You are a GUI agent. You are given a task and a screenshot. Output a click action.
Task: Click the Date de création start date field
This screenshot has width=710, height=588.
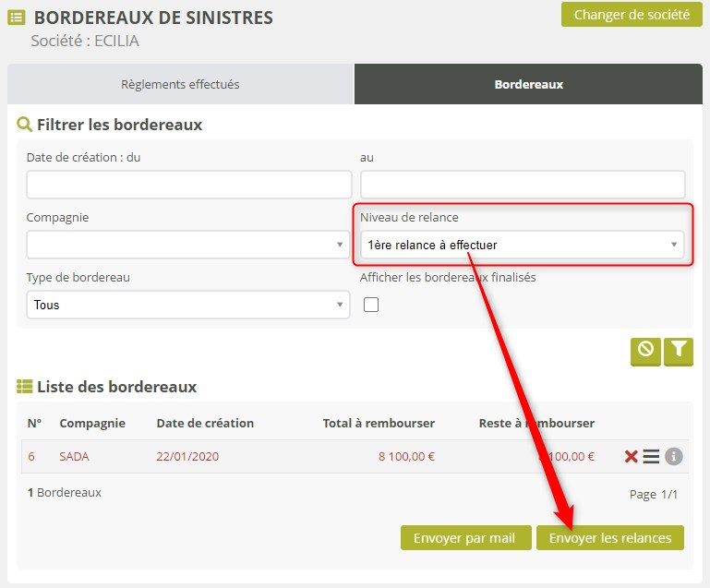click(187, 185)
